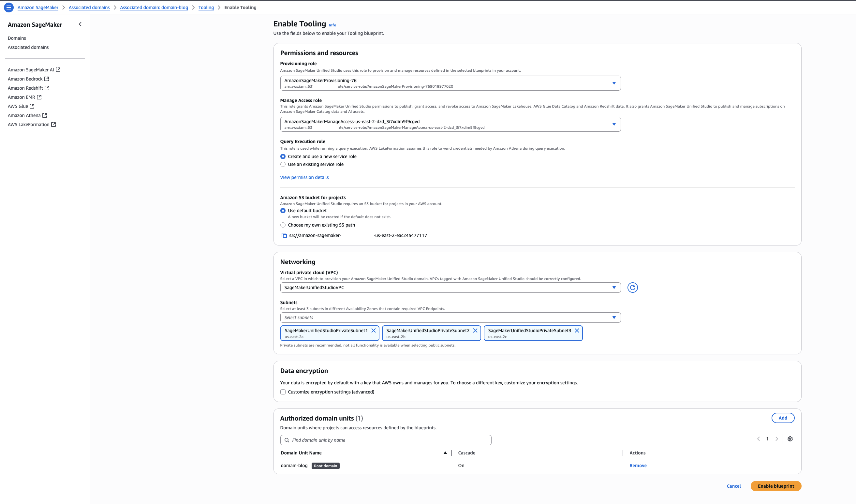Enable Customize encryption settings checkbox
The height and width of the screenshot is (504, 856).
coord(283,392)
